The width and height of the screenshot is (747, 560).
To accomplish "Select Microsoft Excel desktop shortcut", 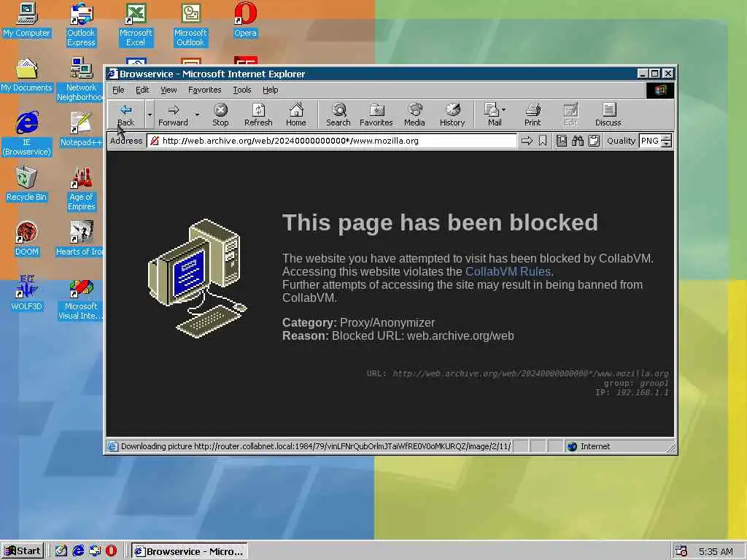I will tap(136, 25).
